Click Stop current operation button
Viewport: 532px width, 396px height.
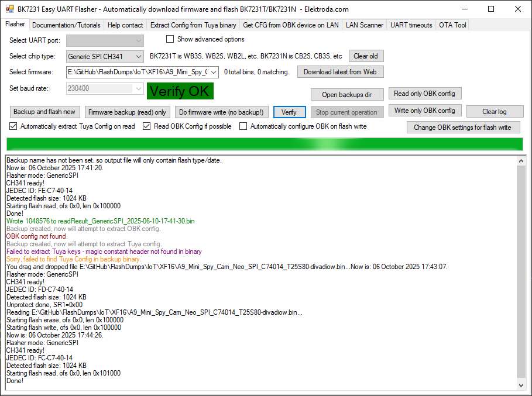(x=347, y=112)
